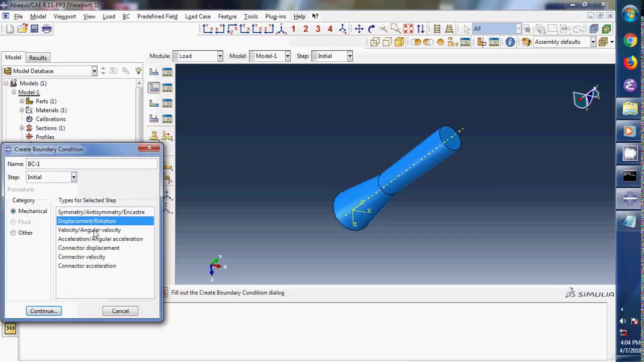The image size is (644, 362).
Task: Click the command line interface arrows button
Action: tap(10, 329)
